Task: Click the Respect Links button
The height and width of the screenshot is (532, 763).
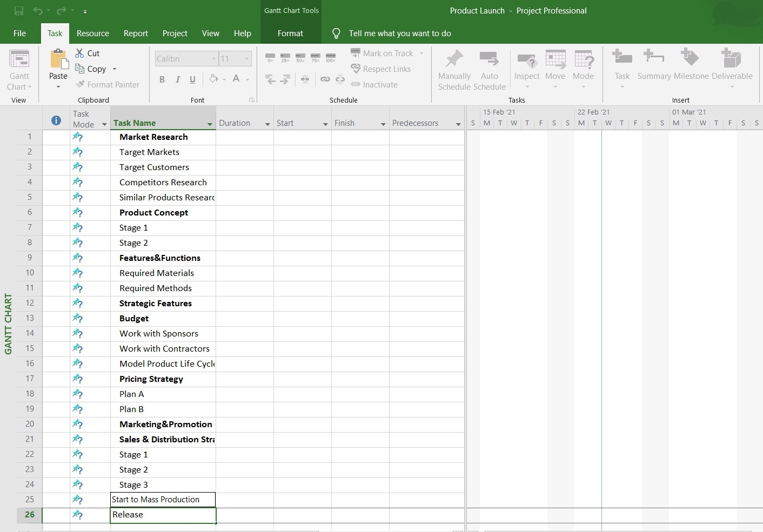Action: click(381, 69)
